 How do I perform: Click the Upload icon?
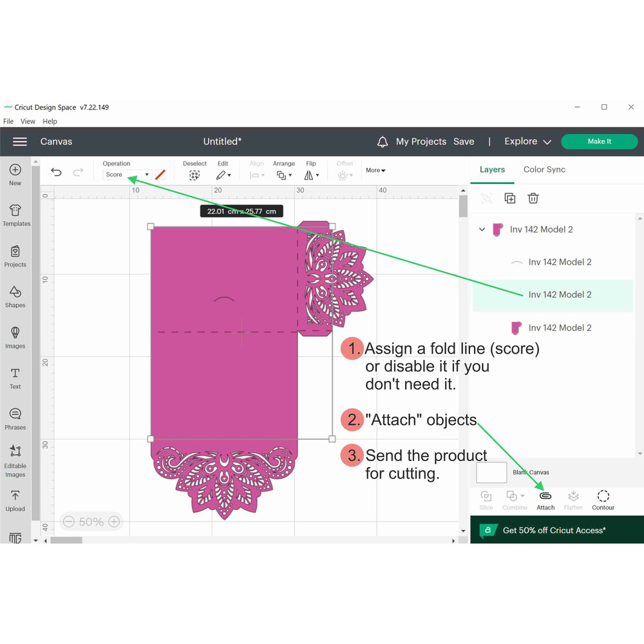pyautogui.click(x=15, y=500)
